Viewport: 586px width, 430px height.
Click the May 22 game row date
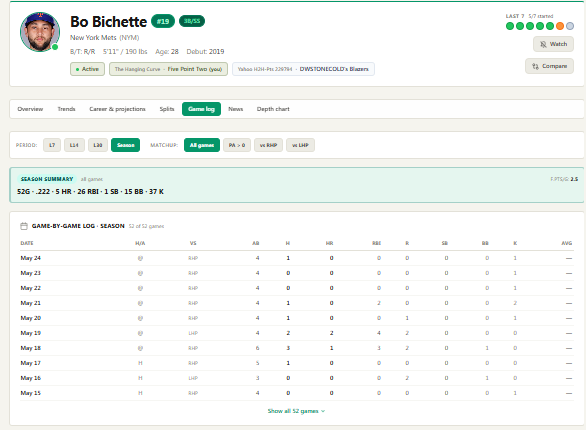pos(31,288)
